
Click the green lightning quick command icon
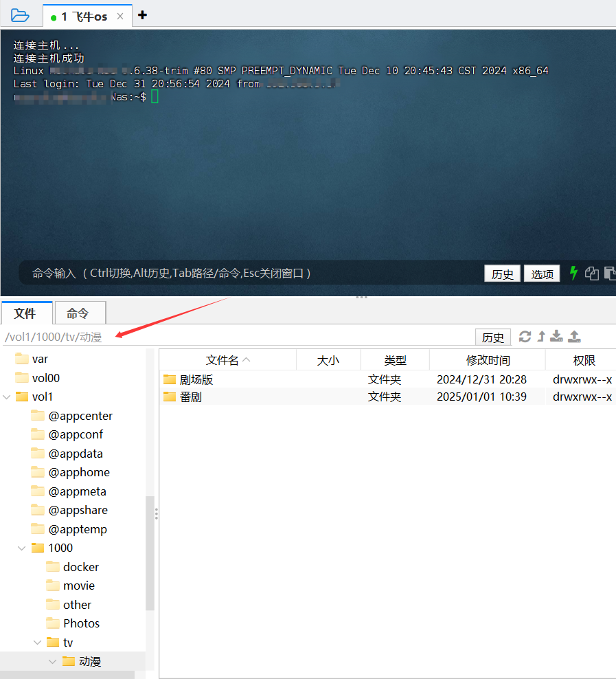point(573,273)
